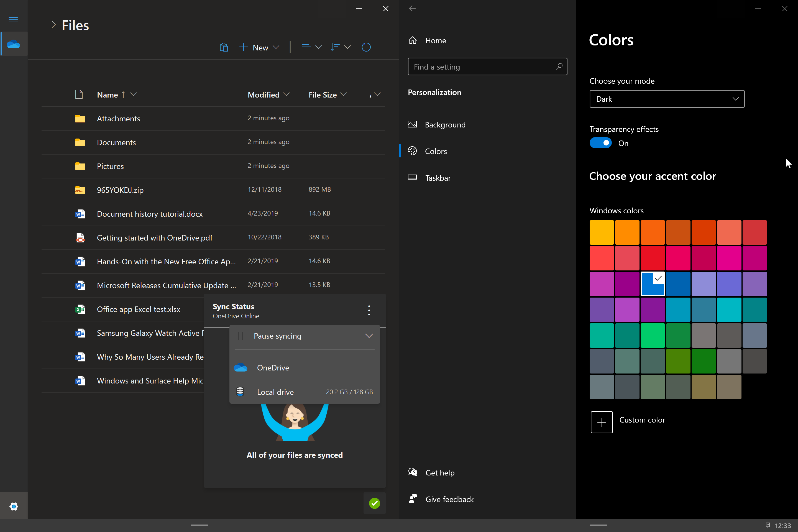Expand the Pause syncing dropdown
The height and width of the screenshot is (532, 798).
pos(369,336)
